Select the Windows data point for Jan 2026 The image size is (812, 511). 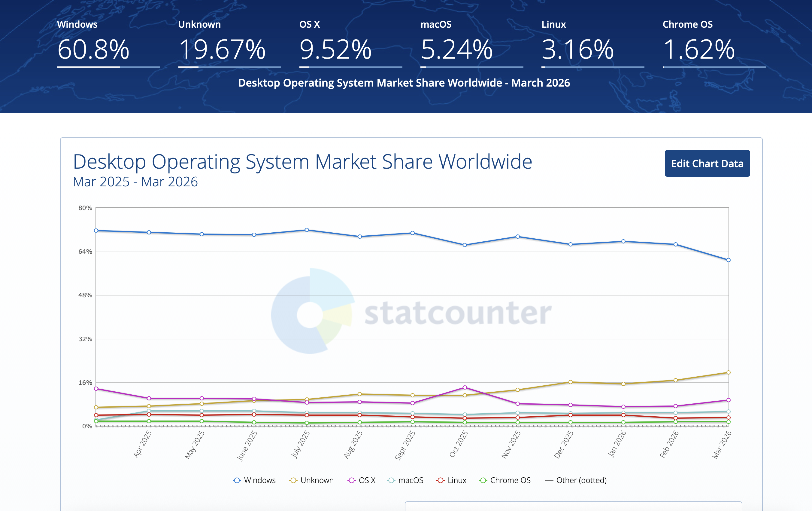pyautogui.click(x=623, y=241)
